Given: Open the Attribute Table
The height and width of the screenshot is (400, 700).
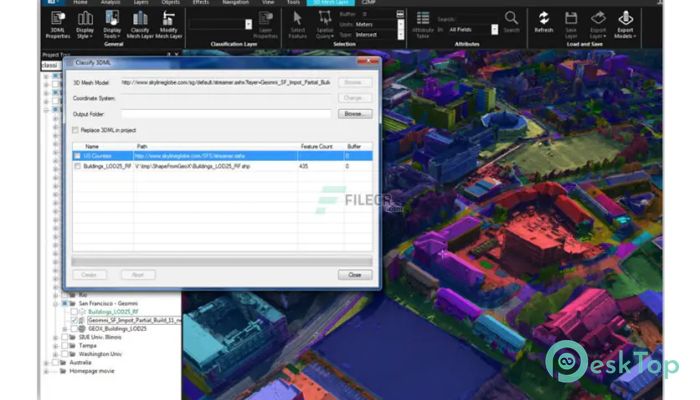Looking at the screenshot, I should (423, 25).
